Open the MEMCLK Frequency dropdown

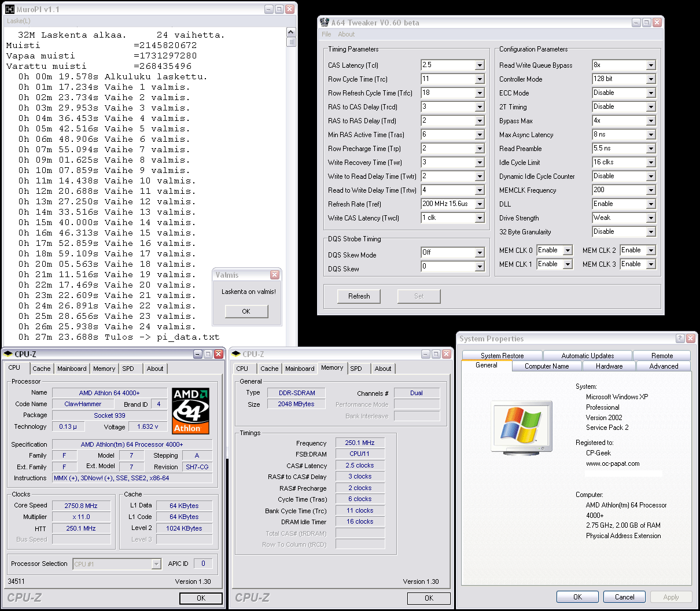(x=651, y=190)
